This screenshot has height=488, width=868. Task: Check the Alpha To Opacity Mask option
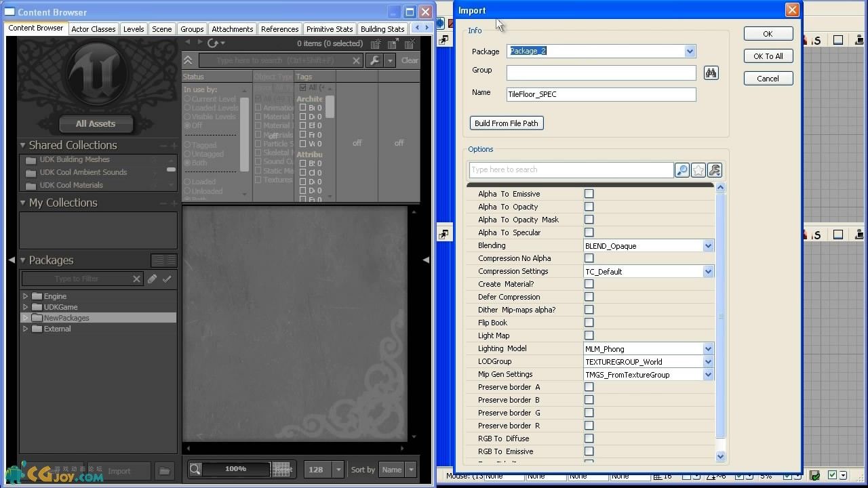[589, 220]
